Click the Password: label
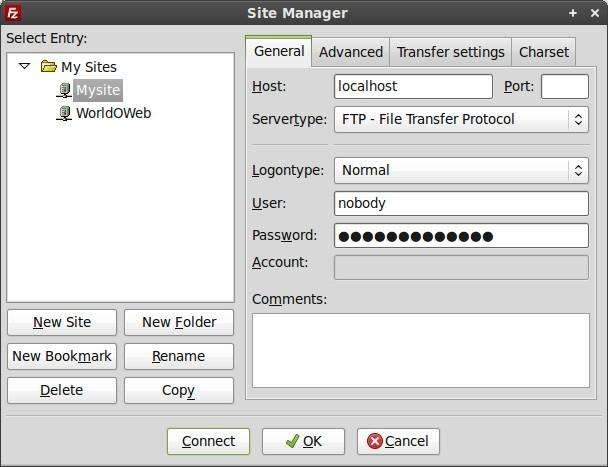Viewport: 608px width, 467px height. (x=284, y=235)
